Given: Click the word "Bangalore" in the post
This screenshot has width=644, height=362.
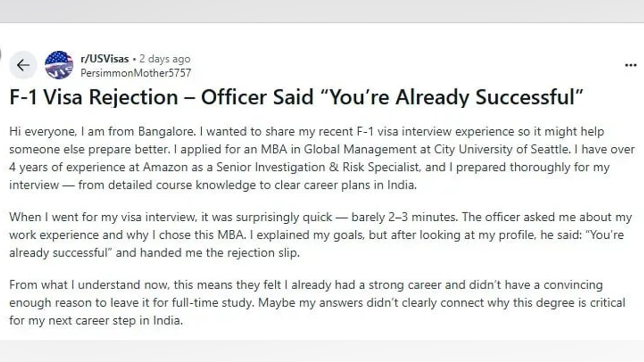Looking at the screenshot, I should 165,132.
